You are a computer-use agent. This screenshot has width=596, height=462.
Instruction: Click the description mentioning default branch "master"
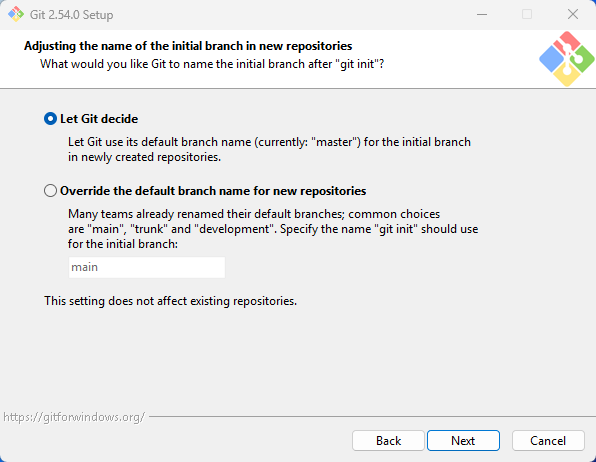[x=269, y=149]
